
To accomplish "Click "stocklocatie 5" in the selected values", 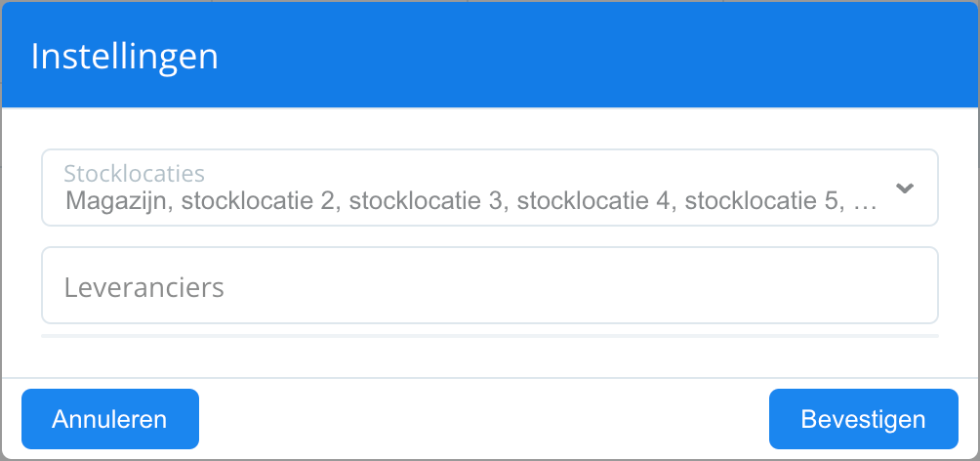I will (x=761, y=201).
